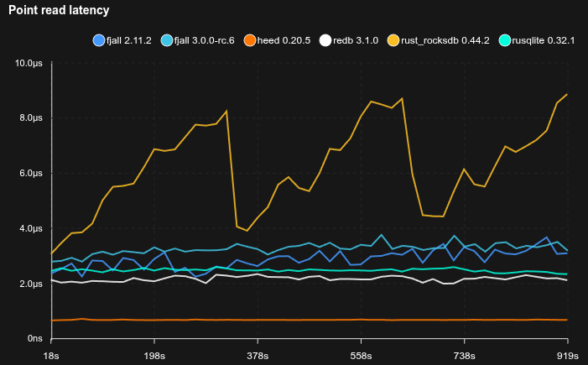Click the yellow rust_rocksdb legend marker
Screen dimensions: 588x365
coord(394,40)
